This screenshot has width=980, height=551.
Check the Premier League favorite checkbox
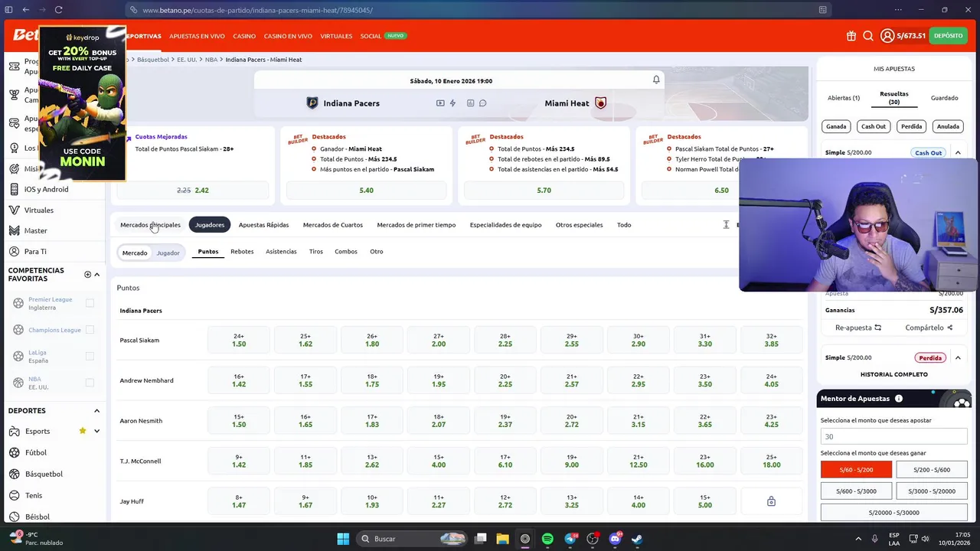point(90,303)
